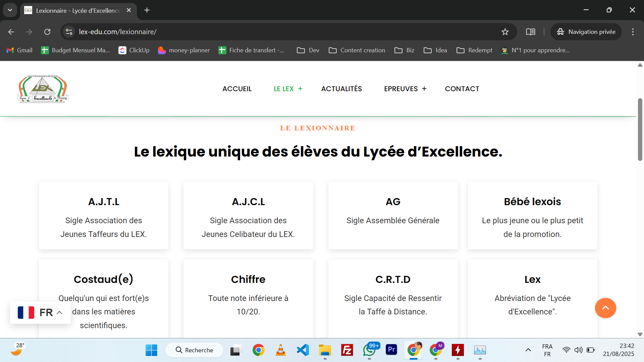Open the reading mode book icon
This screenshot has width=644, height=362.
530,32
